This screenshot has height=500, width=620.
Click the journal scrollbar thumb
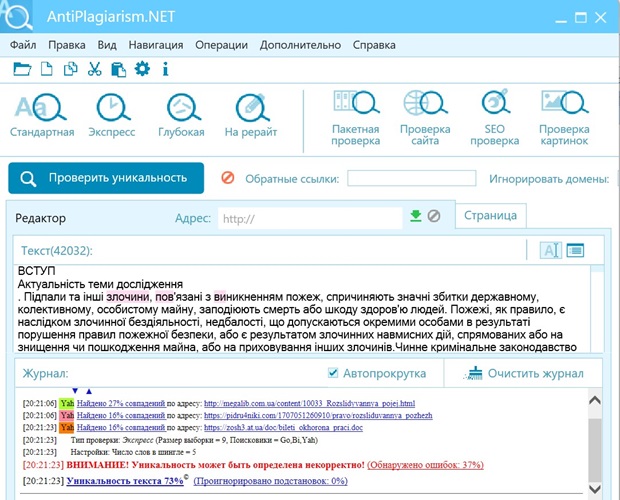[x=595, y=449]
